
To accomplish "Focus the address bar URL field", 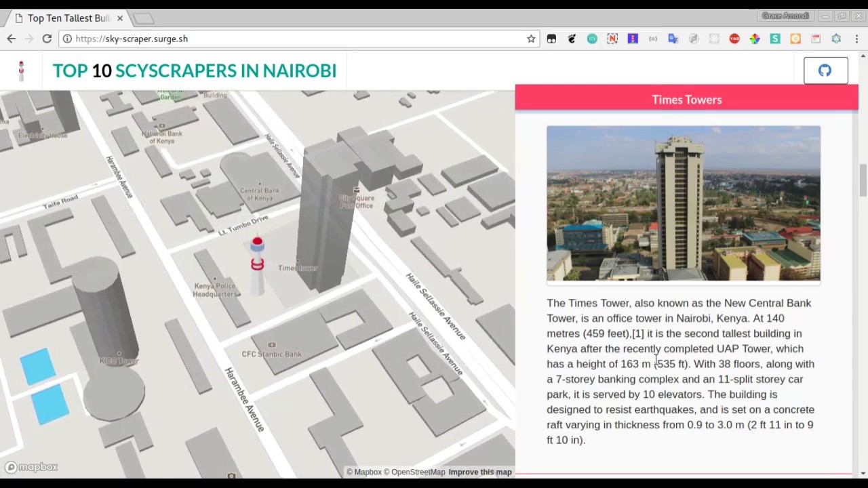I will click(298, 39).
